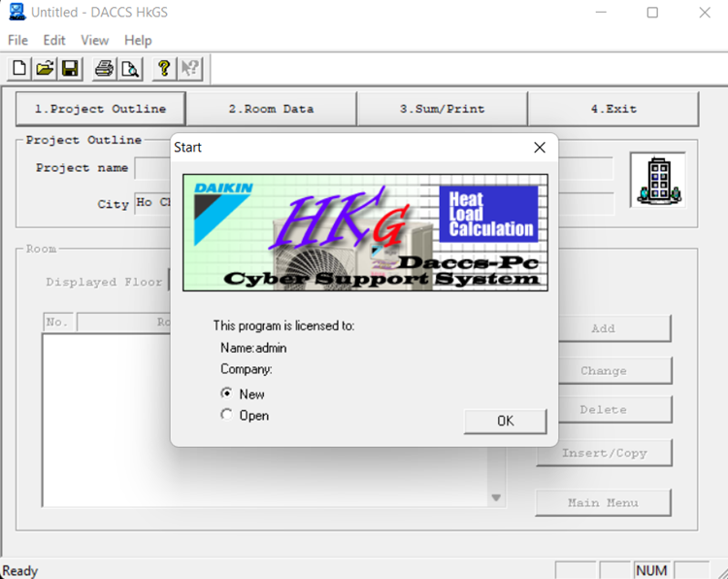Minimize the DACCS HkGS window
This screenshot has width=728, height=579.
[601, 13]
